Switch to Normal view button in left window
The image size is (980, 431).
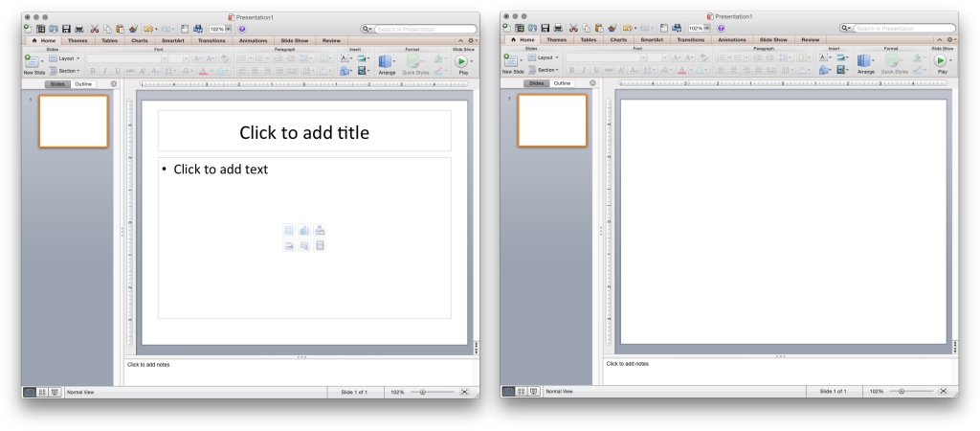tap(30, 393)
